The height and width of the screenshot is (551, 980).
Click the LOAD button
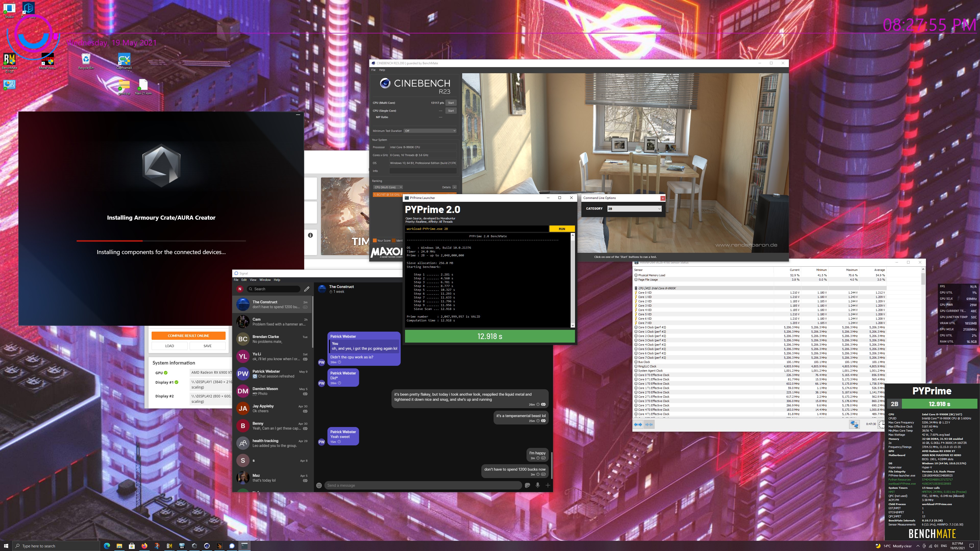169,346
